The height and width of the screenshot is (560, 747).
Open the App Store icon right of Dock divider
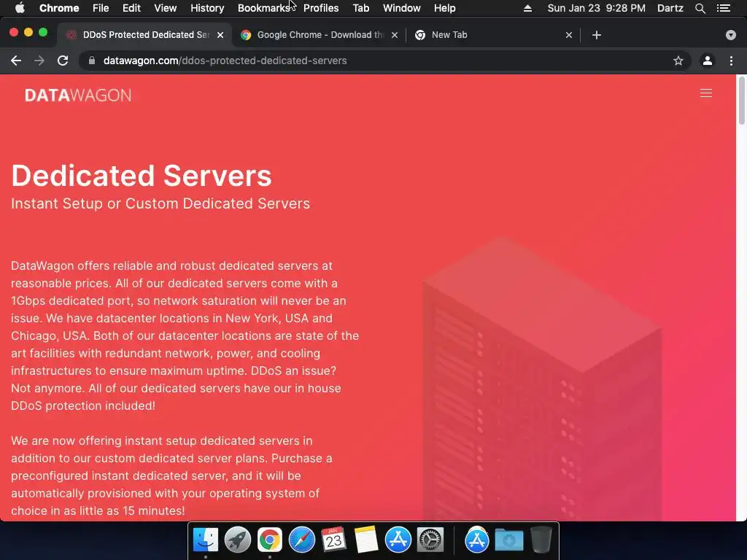coord(477,540)
